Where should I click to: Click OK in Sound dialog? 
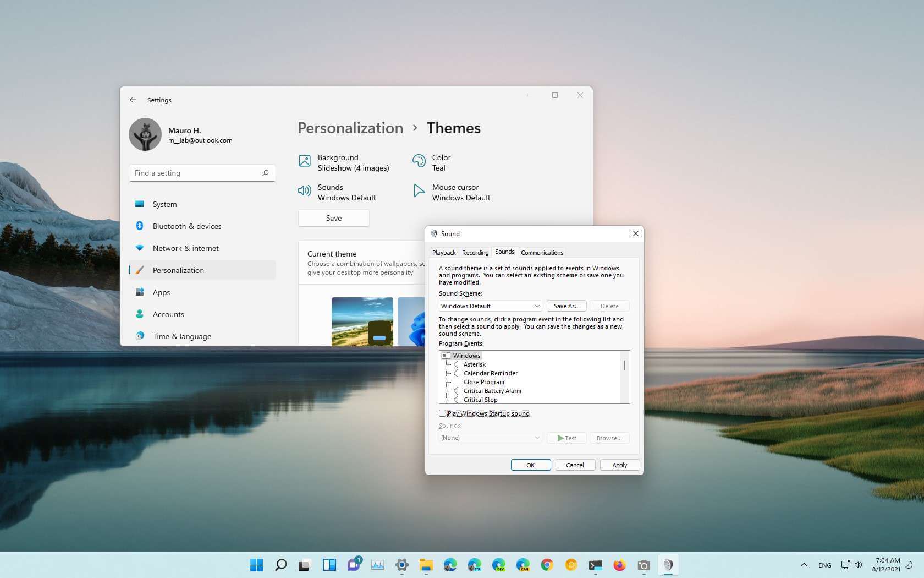[531, 465]
